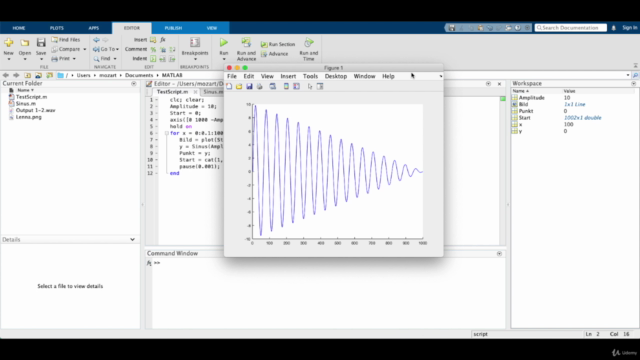
Task: Click the Advance button
Action: tap(274, 54)
